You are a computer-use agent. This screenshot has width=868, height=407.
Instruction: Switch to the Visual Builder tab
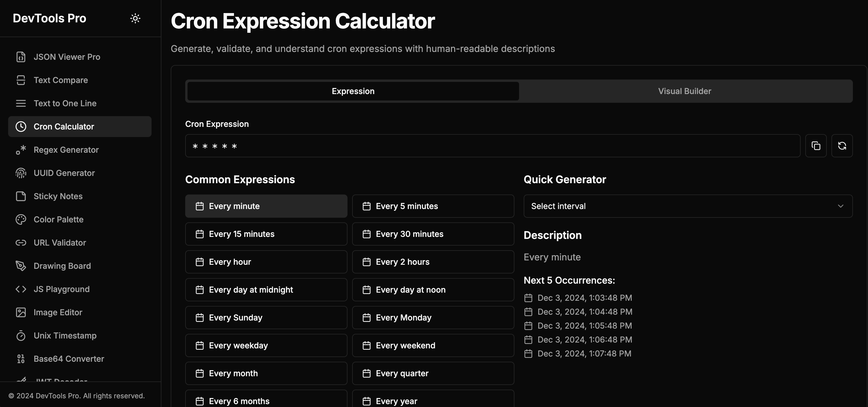[684, 91]
